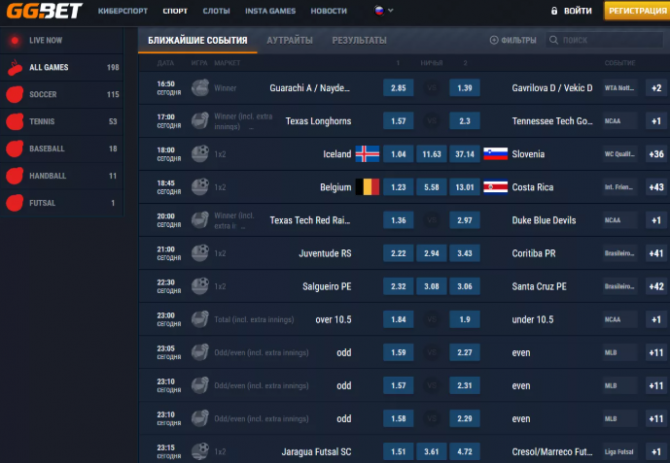The width and height of the screenshot is (670, 463).
Task: Click soccer ball icon in Salgueiro PE row
Action: tap(200, 286)
